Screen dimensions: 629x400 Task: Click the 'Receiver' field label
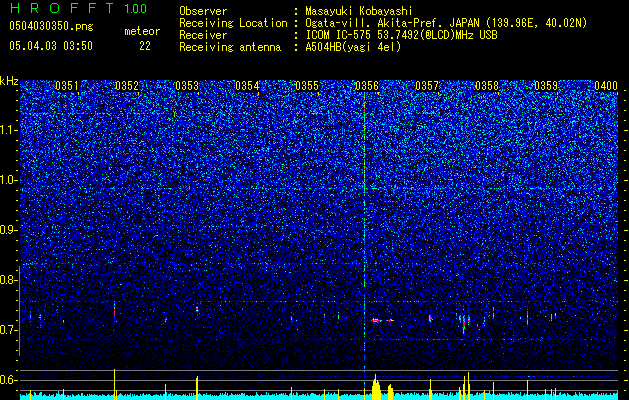tap(203, 35)
